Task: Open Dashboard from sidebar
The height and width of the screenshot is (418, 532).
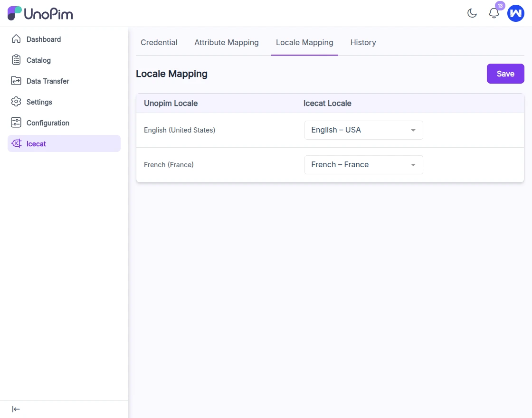Action: click(64, 39)
